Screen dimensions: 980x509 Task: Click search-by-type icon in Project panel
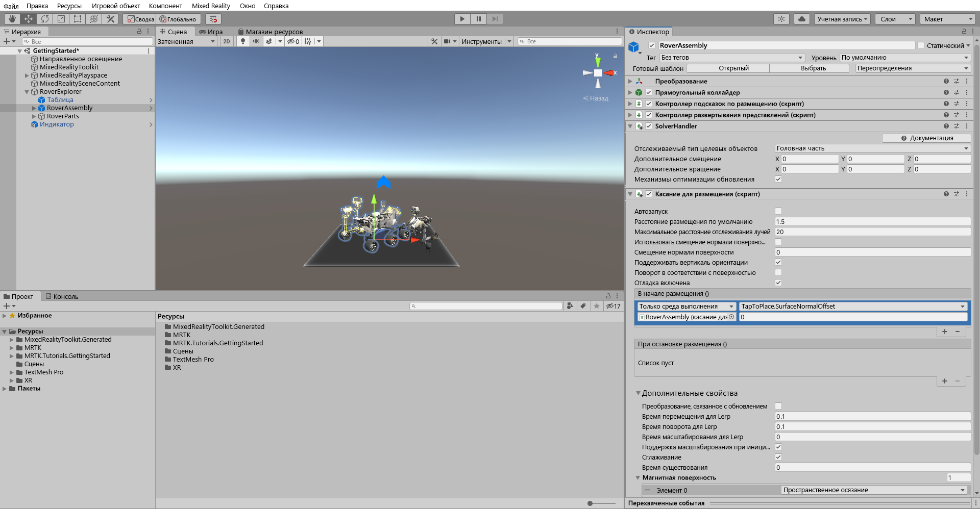[x=570, y=306]
